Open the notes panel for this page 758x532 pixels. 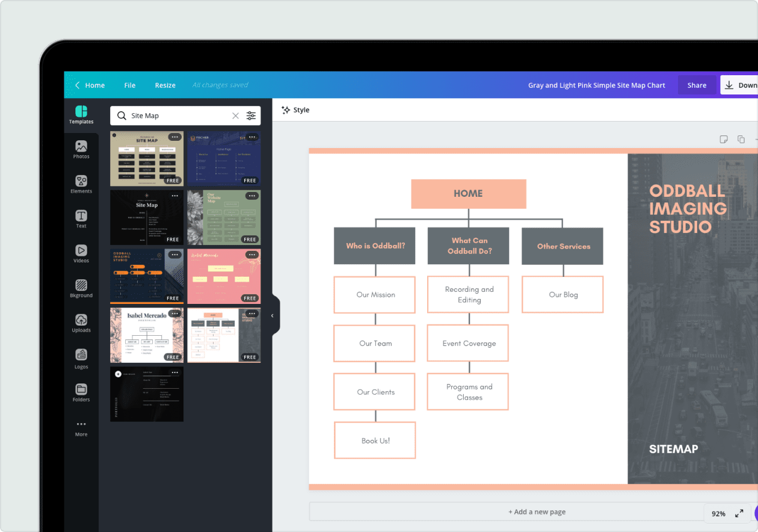pos(724,139)
